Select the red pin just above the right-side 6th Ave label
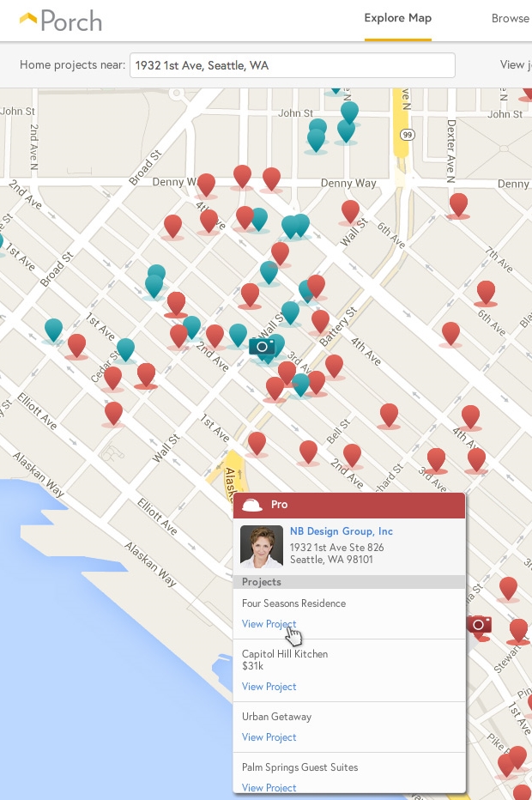532x800 pixels. coord(486,291)
